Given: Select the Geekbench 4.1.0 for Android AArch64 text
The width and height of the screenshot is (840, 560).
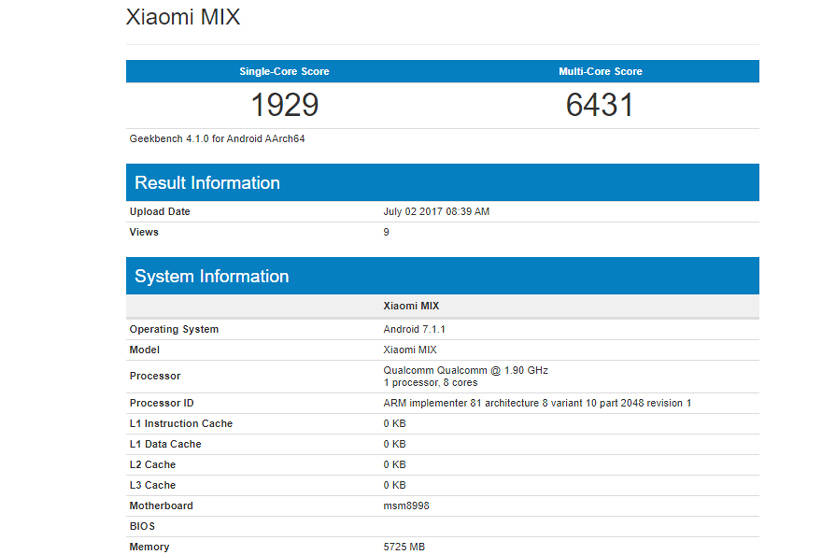Looking at the screenshot, I should pos(217,139).
